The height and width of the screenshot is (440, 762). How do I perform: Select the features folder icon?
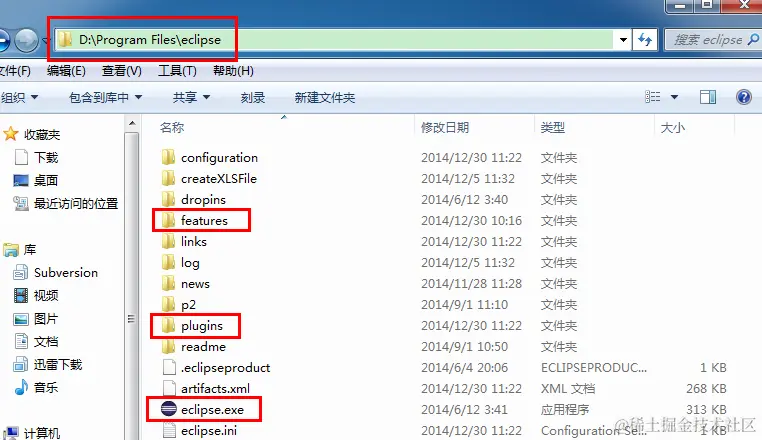[168, 220]
